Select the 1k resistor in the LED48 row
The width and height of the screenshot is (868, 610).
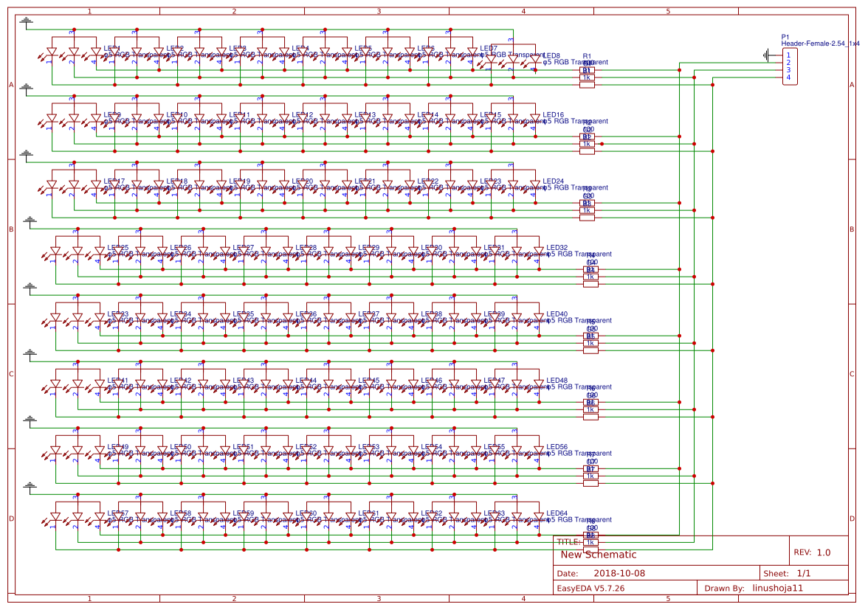coord(590,409)
